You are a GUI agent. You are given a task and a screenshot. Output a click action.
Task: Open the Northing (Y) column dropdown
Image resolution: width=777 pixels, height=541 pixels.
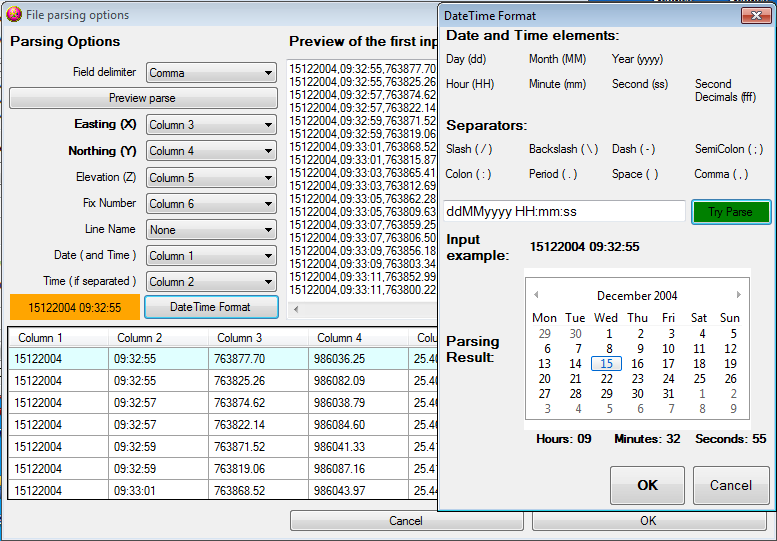coord(211,151)
